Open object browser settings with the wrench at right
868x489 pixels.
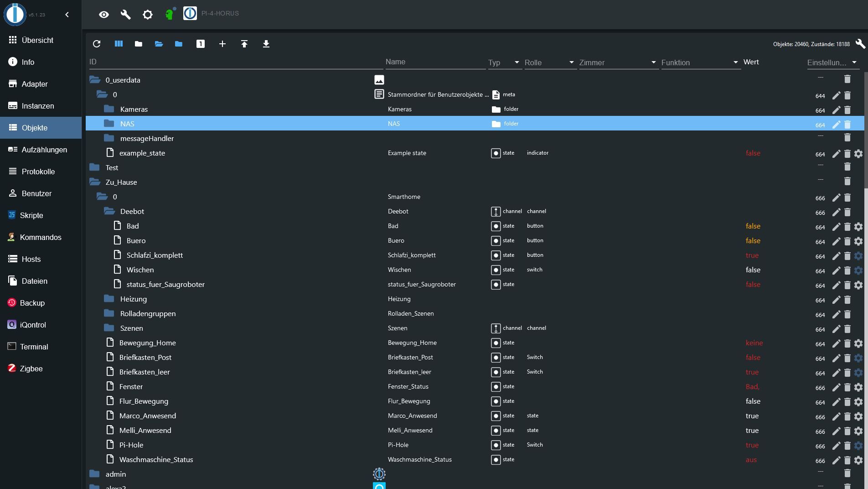point(860,44)
